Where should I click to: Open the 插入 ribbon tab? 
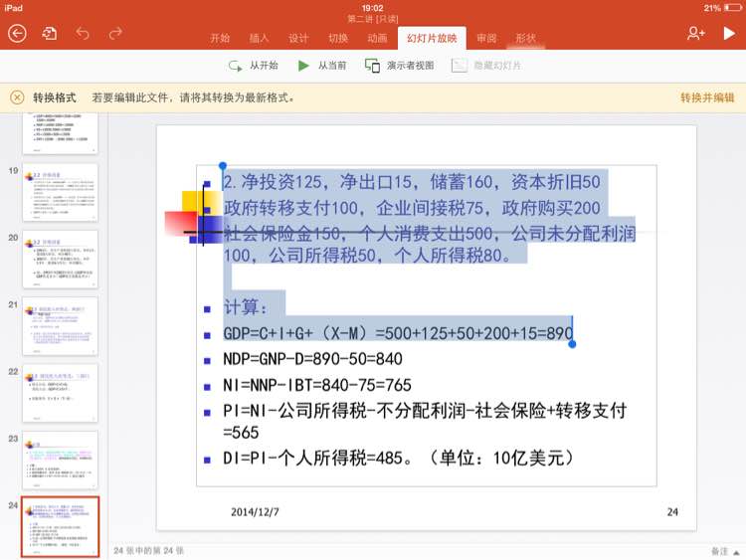click(x=259, y=38)
